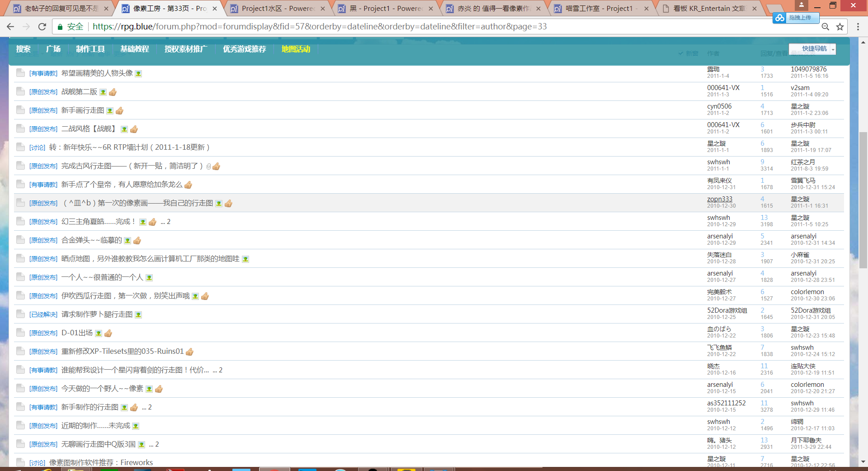Go to page 2 of 无聊画行走图中Q版3国
Screen dimensions: 868x471
(157, 445)
